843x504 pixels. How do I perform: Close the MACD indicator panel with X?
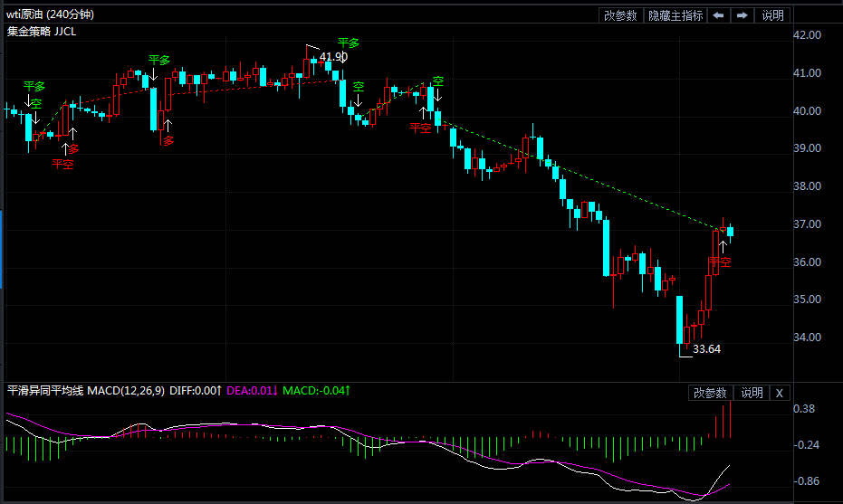pos(780,393)
